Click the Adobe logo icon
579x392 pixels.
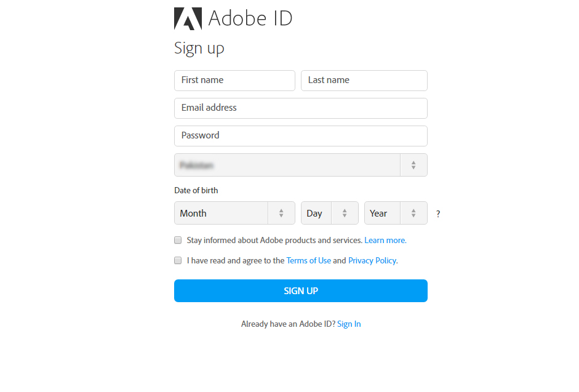[x=188, y=18]
